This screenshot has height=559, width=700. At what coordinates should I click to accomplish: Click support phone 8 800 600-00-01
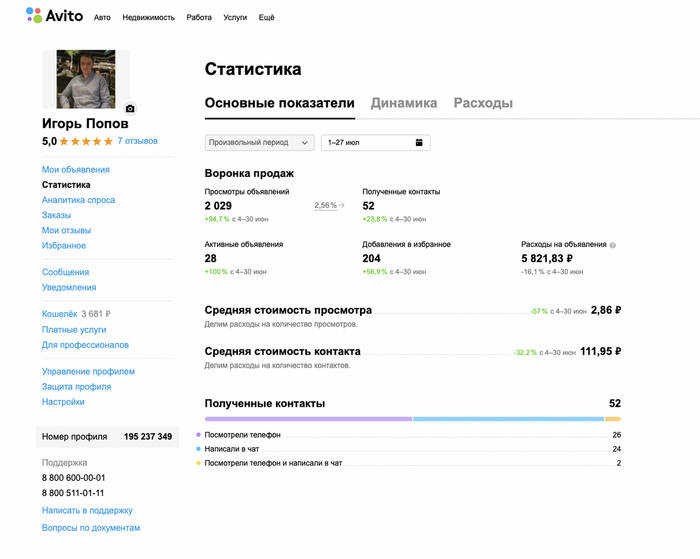point(74,478)
